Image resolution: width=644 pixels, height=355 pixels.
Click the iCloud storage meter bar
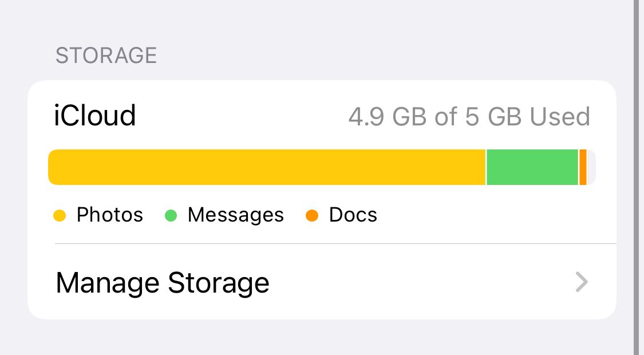tap(321, 167)
